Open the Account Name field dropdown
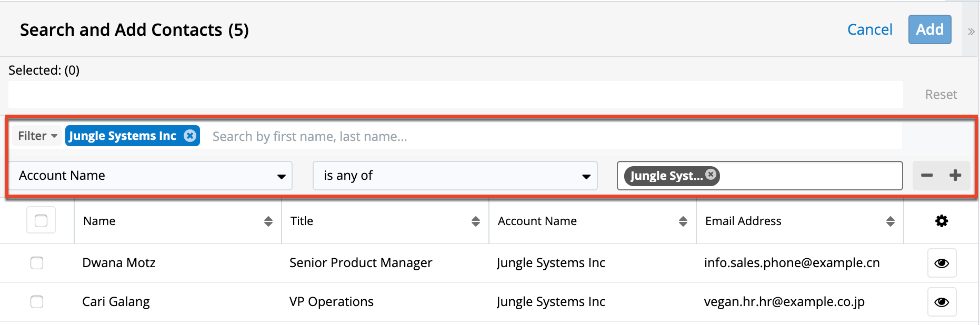The width and height of the screenshot is (980, 325). click(x=151, y=176)
